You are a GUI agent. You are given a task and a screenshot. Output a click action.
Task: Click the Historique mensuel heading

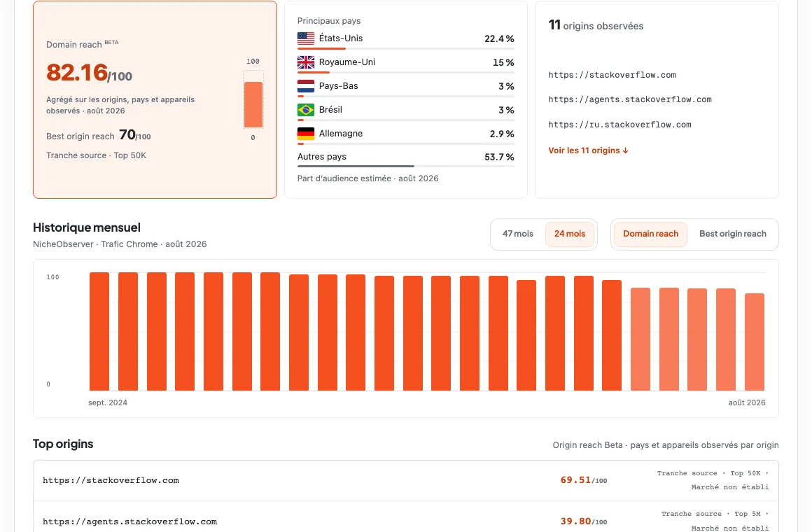coord(87,227)
